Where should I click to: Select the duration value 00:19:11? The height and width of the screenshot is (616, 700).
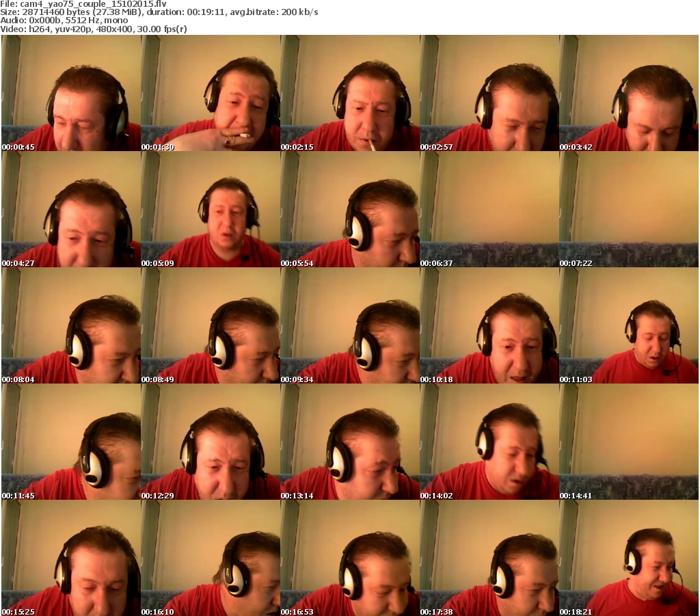(x=206, y=12)
